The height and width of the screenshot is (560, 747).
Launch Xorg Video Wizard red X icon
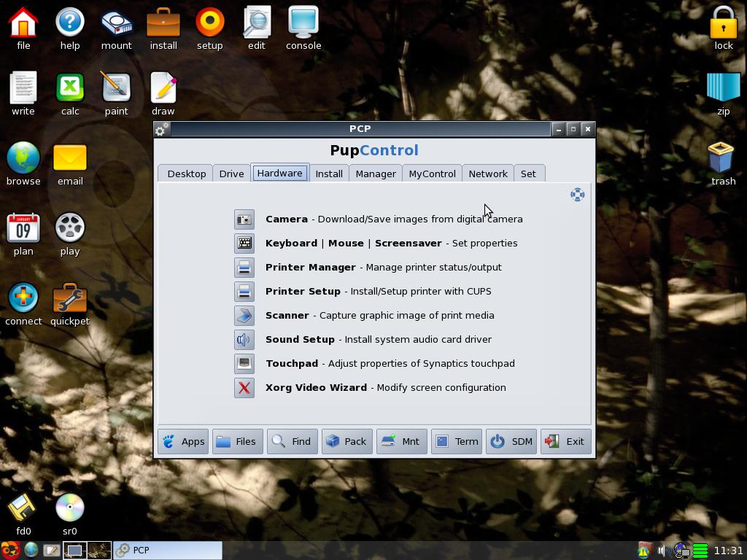point(244,387)
